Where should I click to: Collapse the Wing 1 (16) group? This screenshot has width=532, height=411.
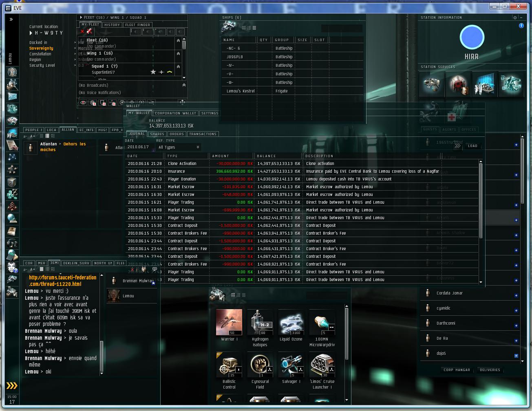click(x=178, y=54)
